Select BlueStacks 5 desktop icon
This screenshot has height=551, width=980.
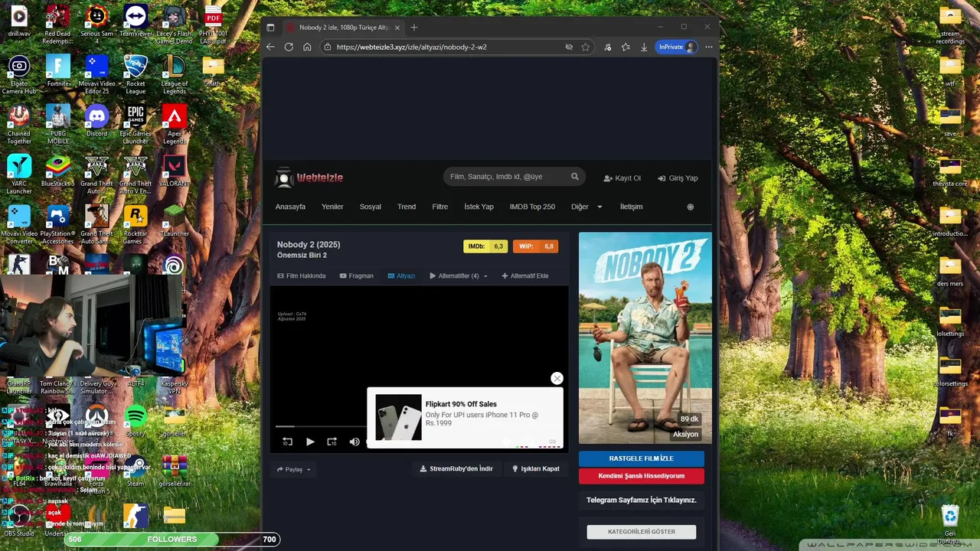coord(58,171)
